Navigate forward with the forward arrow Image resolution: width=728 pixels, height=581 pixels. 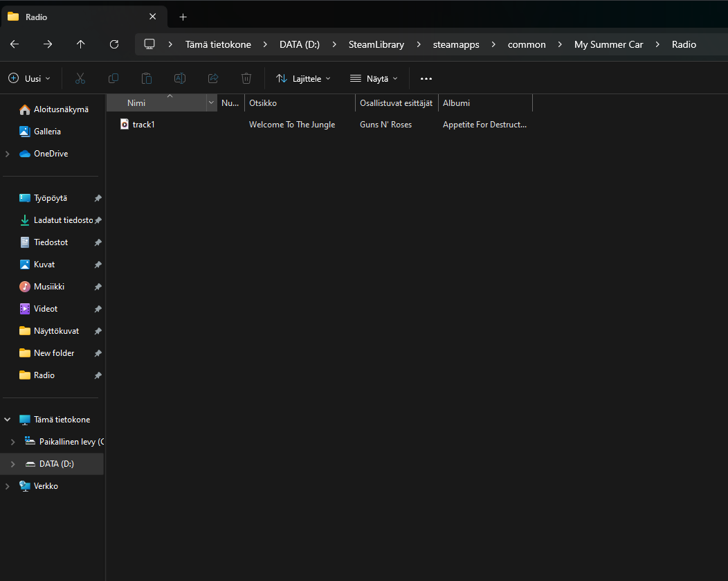click(48, 44)
